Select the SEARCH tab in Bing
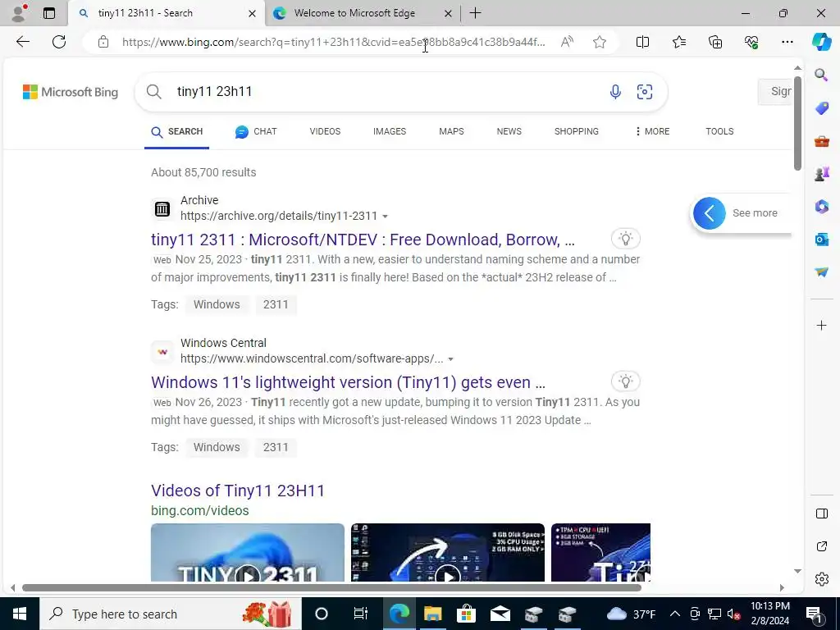Screen dimensions: 840x630 [x=177, y=132]
